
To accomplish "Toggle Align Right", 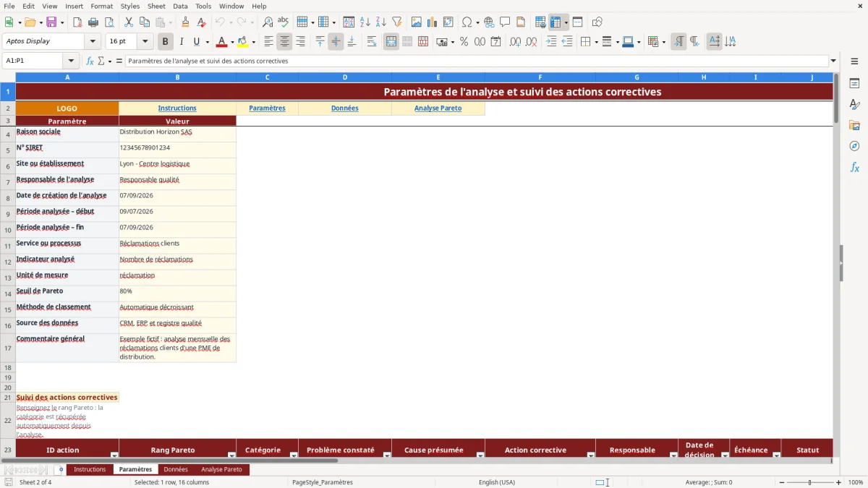I will 301,42.
